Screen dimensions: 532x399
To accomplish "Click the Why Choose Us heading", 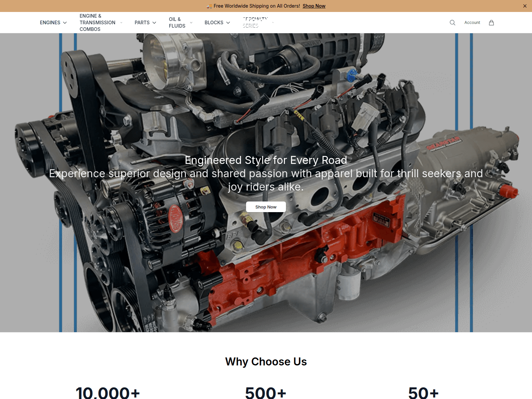I will [266, 361].
